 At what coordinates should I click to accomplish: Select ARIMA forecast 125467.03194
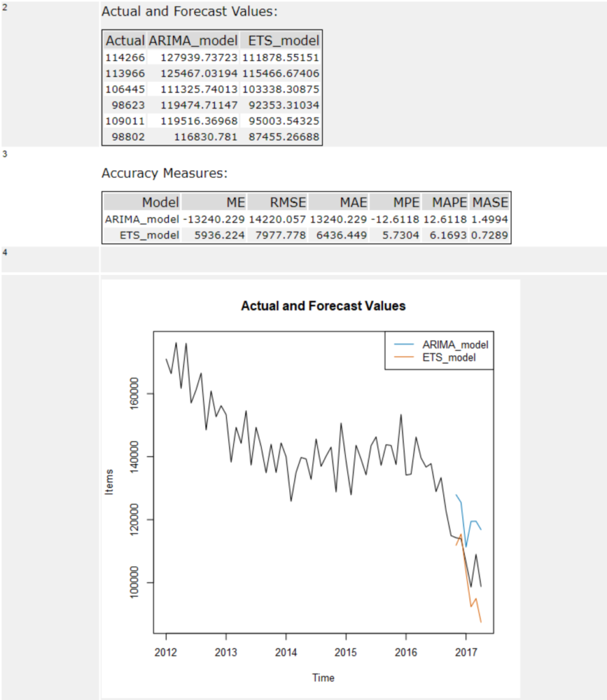(x=199, y=73)
